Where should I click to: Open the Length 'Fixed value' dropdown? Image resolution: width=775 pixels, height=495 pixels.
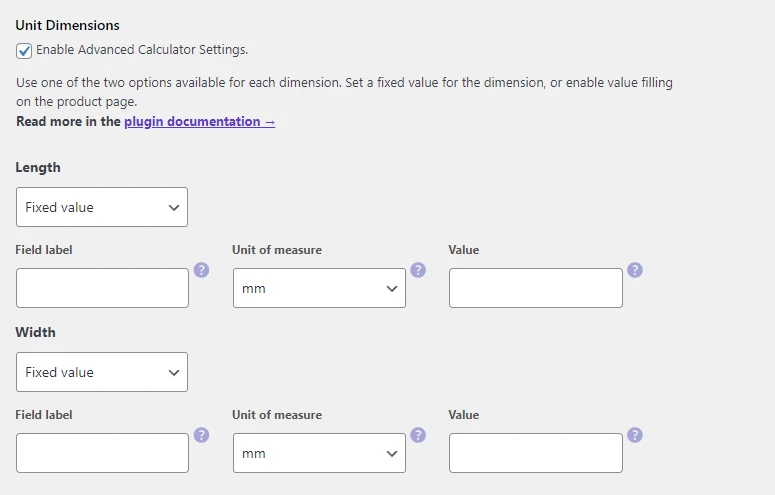[102, 207]
